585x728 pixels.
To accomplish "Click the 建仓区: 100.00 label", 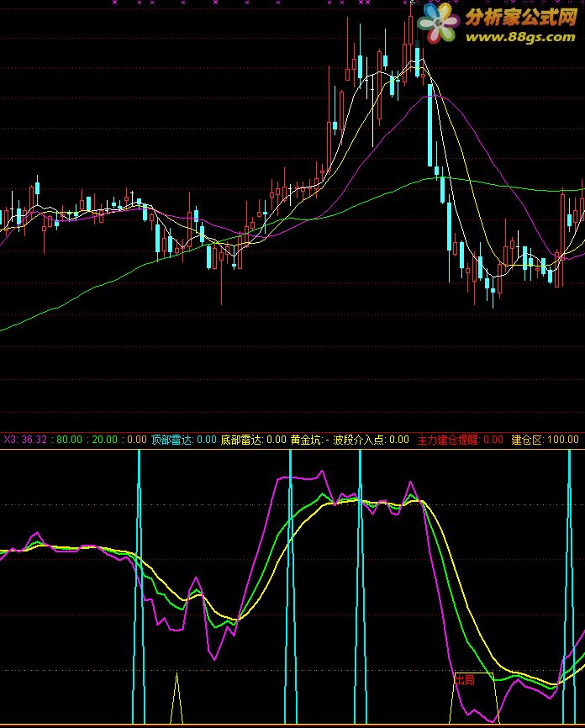I will pos(545,439).
